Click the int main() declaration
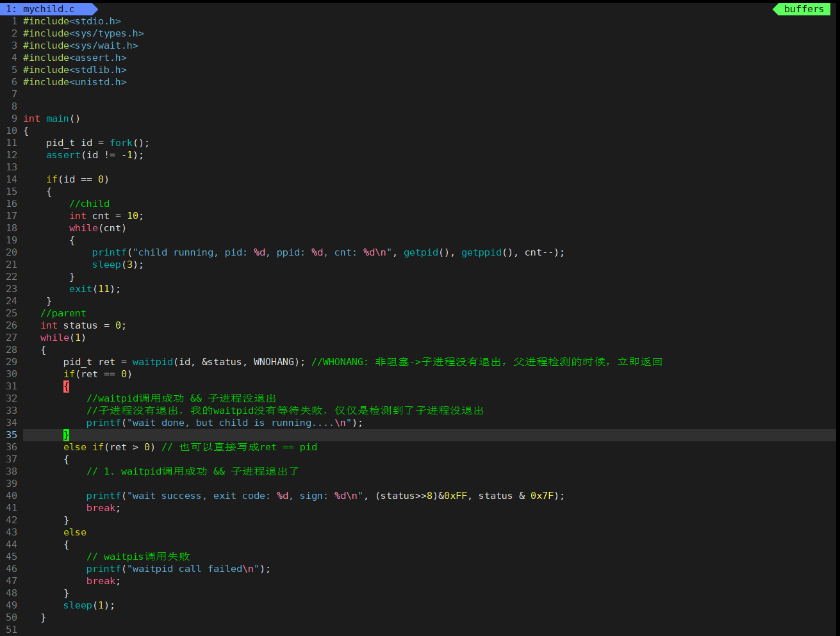 (x=52, y=118)
